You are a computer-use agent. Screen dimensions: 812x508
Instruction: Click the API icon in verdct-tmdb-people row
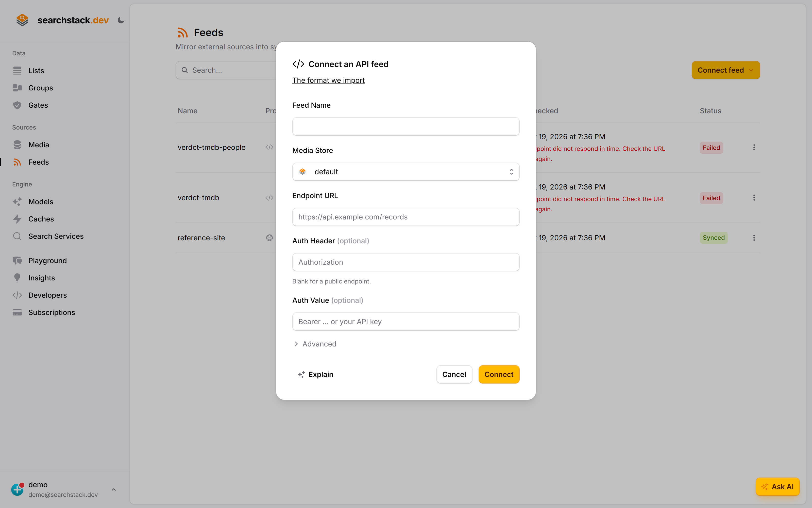coord(269,147)
